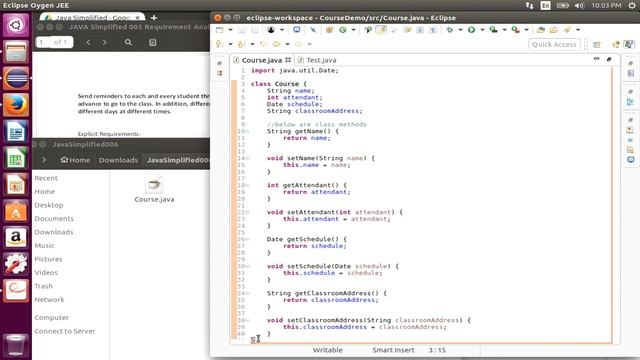Viewport: 640px width, 360px height.
Task: Click the New Java Package icon
Action: [x=329, y=30]
